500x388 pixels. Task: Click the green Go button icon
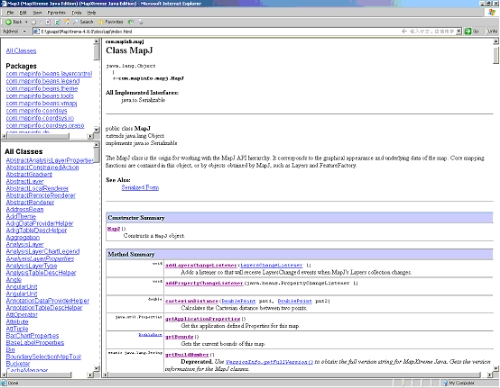point(468,31)
